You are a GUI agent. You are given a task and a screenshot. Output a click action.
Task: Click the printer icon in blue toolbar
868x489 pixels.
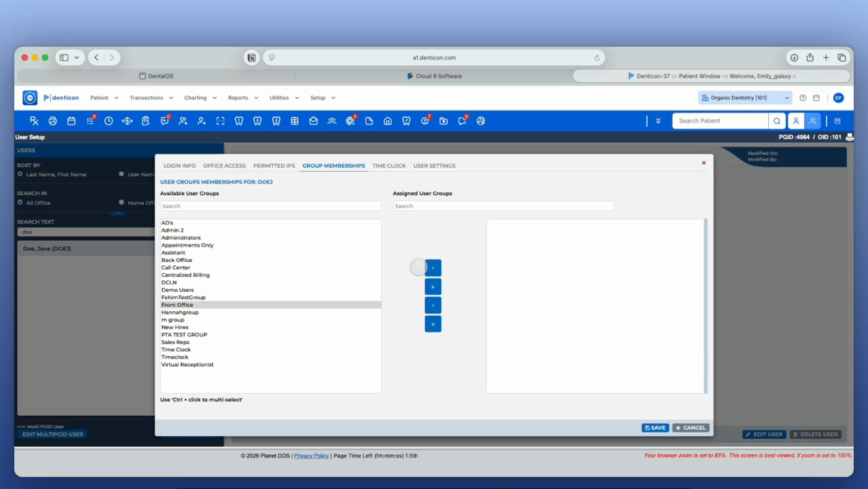point(53,121)
